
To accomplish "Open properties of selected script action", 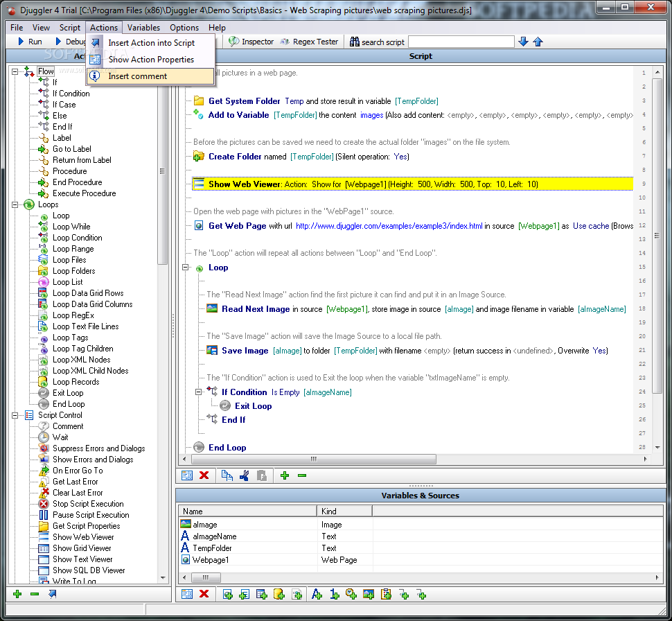I will point(187,475).
